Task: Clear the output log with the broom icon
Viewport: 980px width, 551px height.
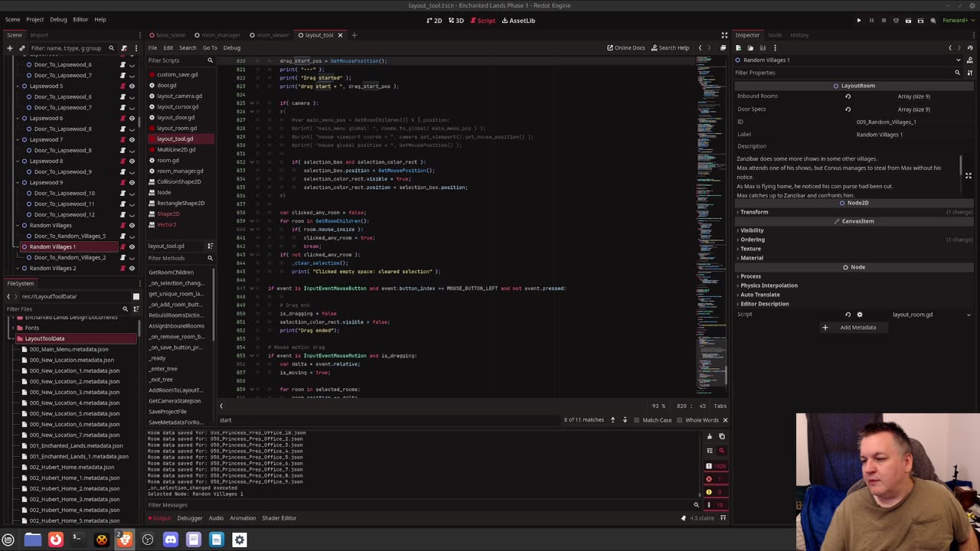Action: (709, 437)
